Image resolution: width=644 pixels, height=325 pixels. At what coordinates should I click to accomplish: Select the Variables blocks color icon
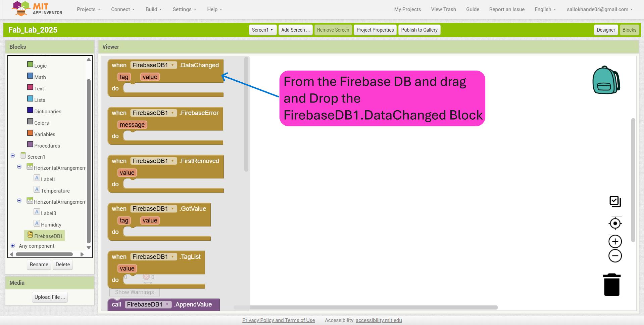click(x=30, y=133)
